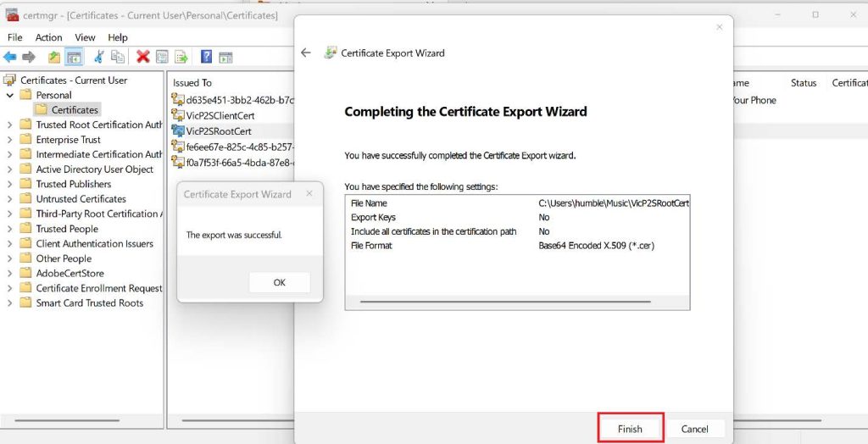Viewport: 868px width, 444px height.
Task: Expand the Smart Card Trusted Roots node
Action: tap(10, 302)
